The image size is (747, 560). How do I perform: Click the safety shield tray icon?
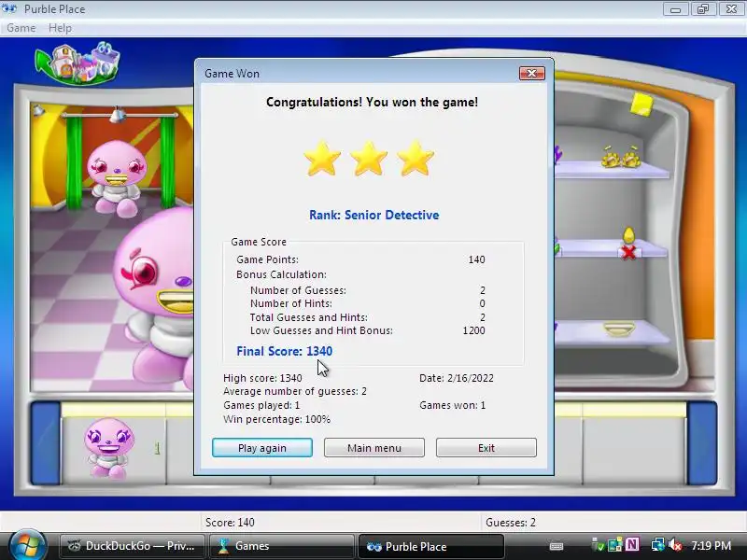click(x=598, y=545)
